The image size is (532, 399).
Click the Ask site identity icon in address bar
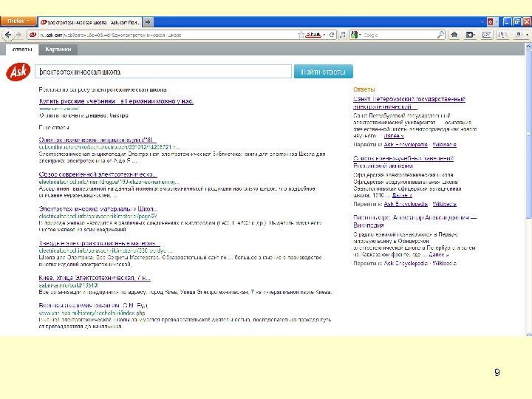click(x=33, y=35)
